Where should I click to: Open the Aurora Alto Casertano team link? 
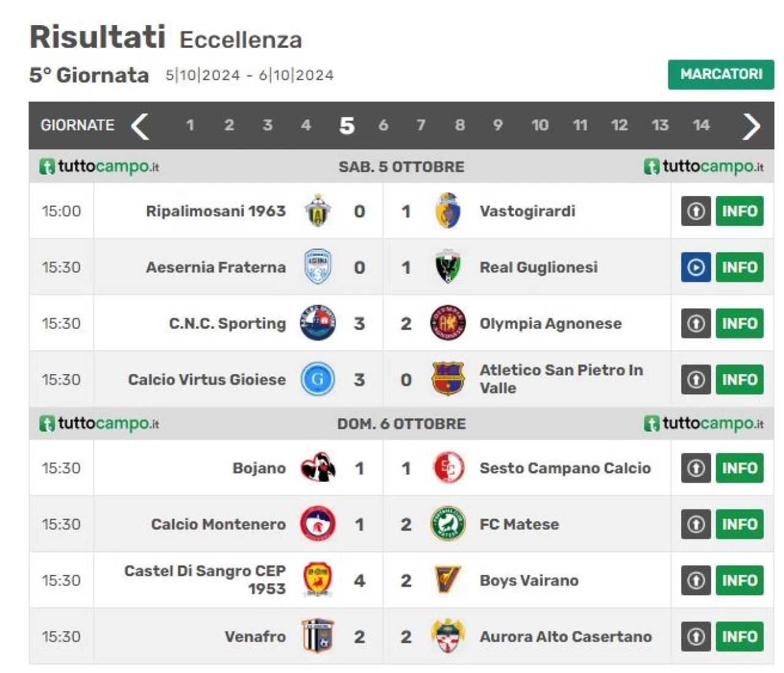point(565,637)
